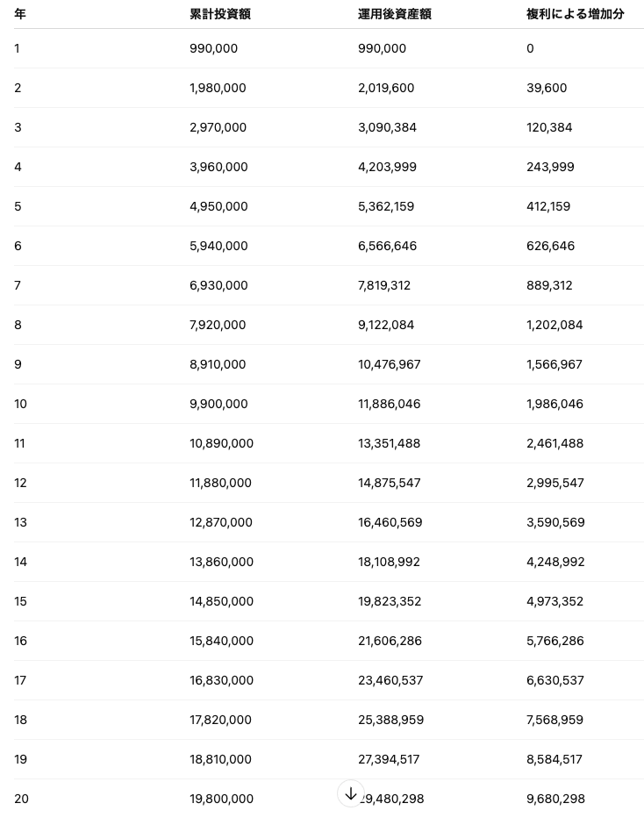Viewport: 644px width, 825px height.
Task: Click the value 2,019,600 in year 2
Action: pyautogui.click(x=386, y=88)
